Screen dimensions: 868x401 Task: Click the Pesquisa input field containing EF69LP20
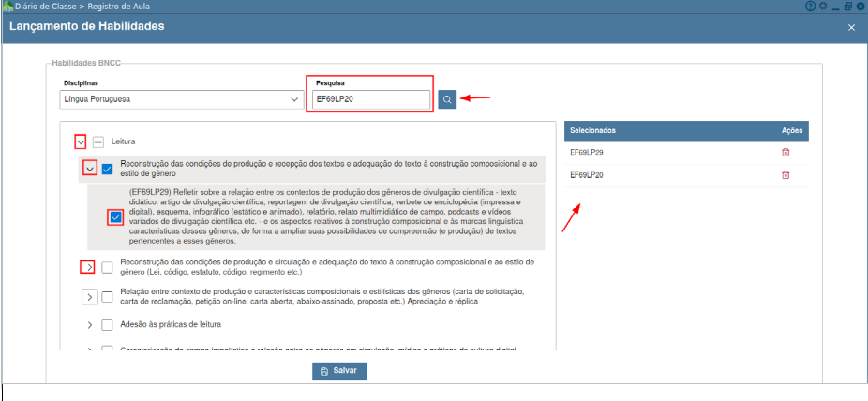[371, 99]
